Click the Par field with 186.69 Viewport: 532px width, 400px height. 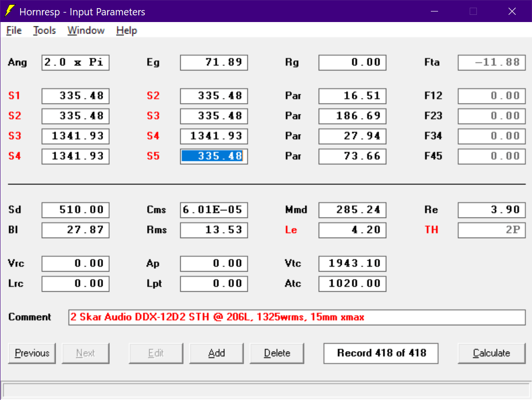pos(352,116)
